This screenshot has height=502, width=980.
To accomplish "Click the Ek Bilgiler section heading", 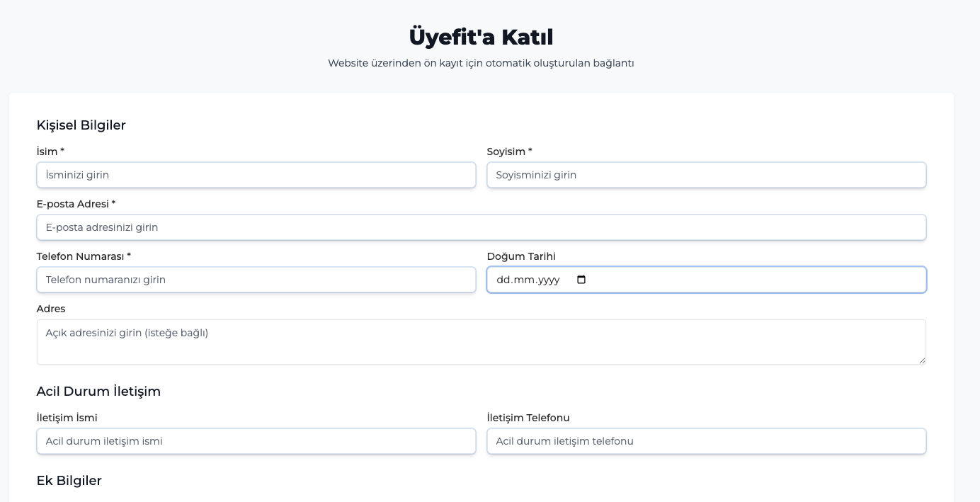I will pos(70,481).
